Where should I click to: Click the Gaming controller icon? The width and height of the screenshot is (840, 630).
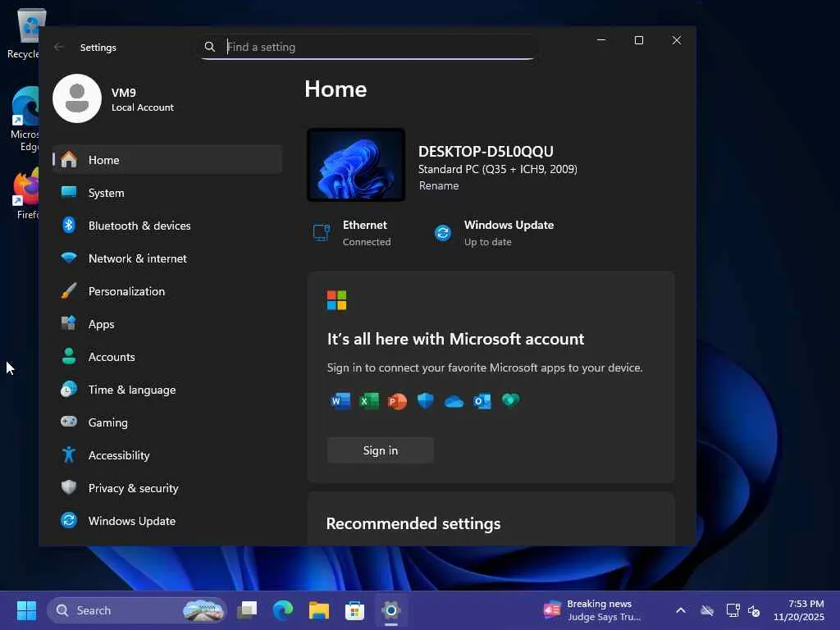(69, 422)
